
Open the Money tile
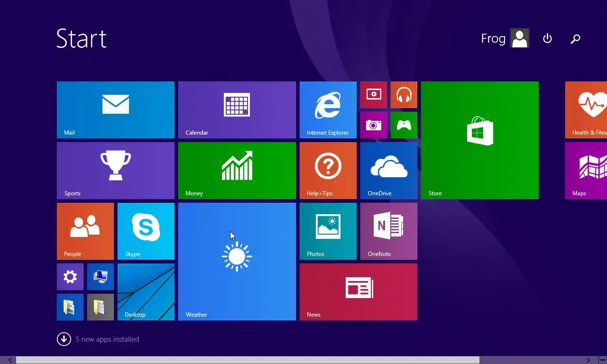click(x=237, y=171)
